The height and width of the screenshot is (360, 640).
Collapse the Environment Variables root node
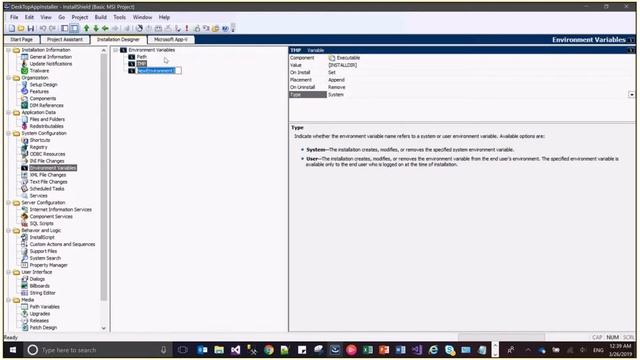(x=116, y=50)
